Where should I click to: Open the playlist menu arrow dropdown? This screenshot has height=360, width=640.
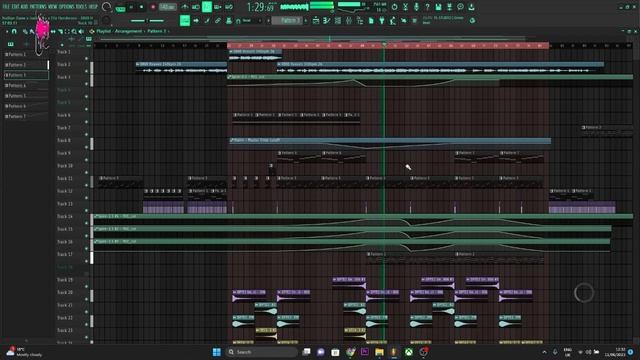(7, 31)
